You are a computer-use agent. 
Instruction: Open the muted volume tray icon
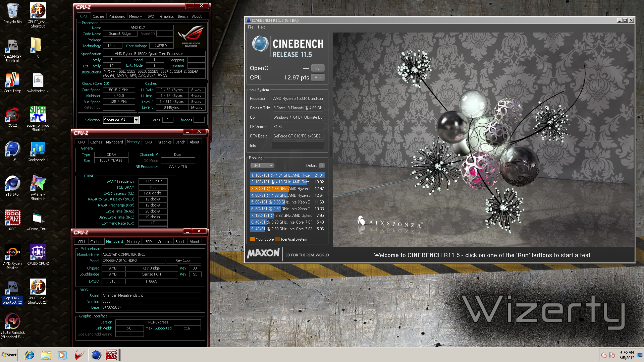click(x=604, y=355)
